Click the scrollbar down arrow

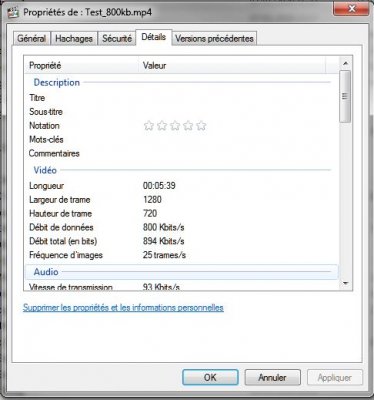pyautogui.click(x=345, y=284)
